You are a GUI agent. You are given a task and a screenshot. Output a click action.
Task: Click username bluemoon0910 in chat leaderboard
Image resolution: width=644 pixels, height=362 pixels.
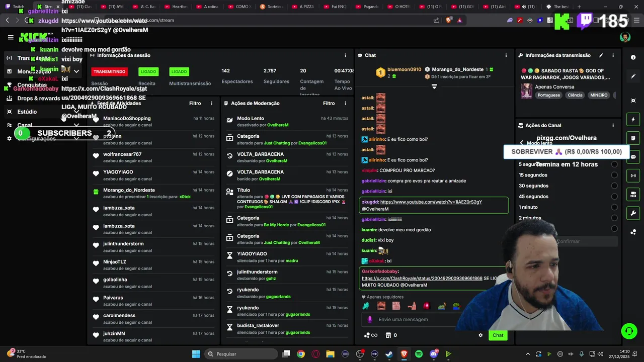[x=404, y=69]
